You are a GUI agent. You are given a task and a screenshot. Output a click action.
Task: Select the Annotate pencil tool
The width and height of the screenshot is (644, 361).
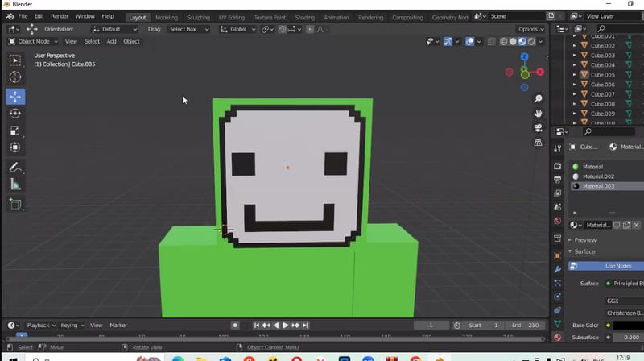point(15,168)
